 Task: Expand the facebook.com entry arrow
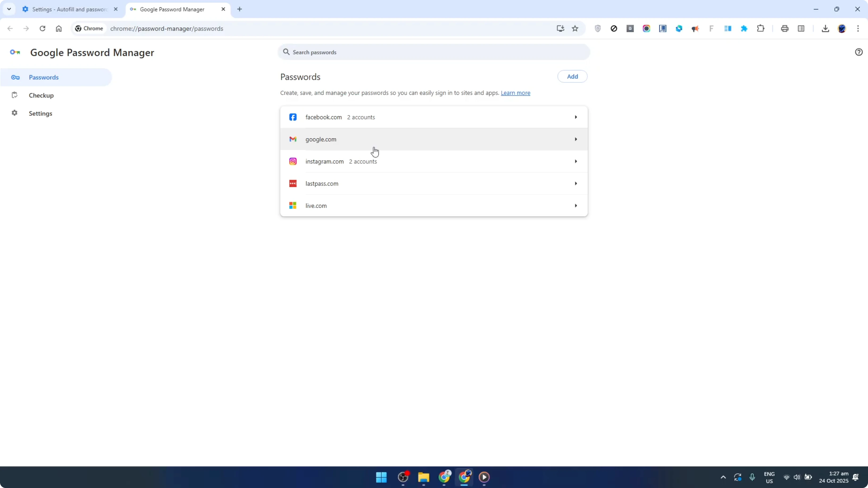[576, 117]
